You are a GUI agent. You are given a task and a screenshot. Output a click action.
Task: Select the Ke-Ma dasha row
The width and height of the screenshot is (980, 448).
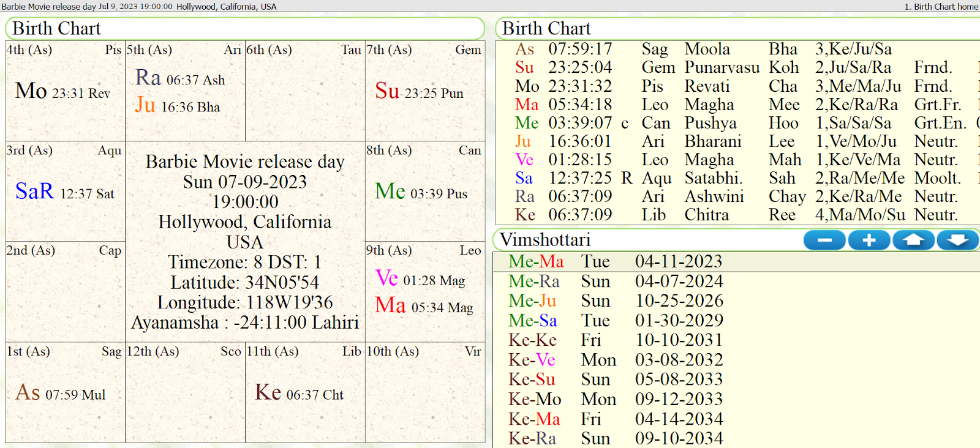[736, 419]
